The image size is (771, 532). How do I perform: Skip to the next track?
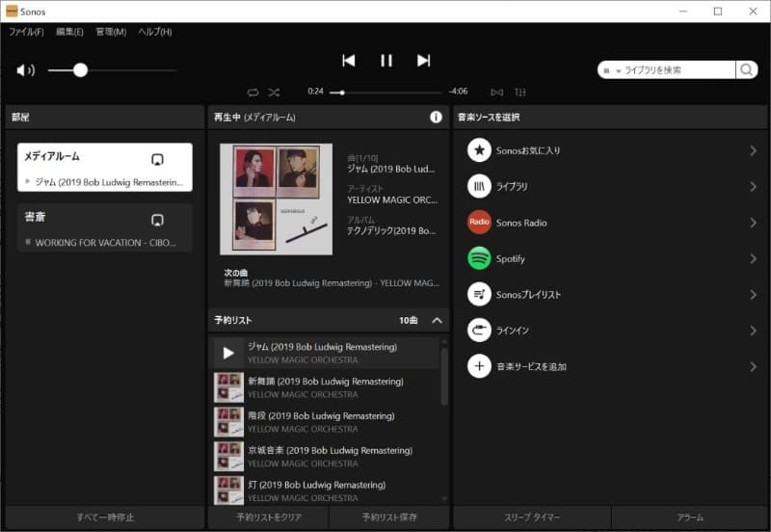coord(423,61)
